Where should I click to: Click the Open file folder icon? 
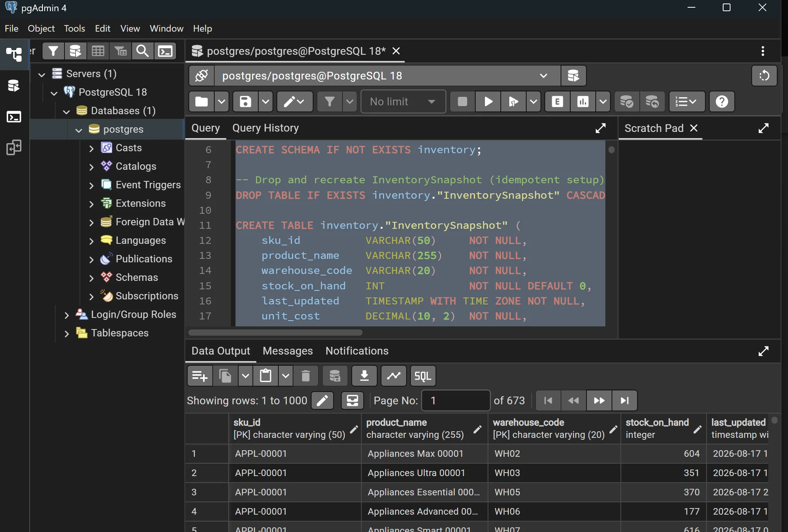(202, 102)
